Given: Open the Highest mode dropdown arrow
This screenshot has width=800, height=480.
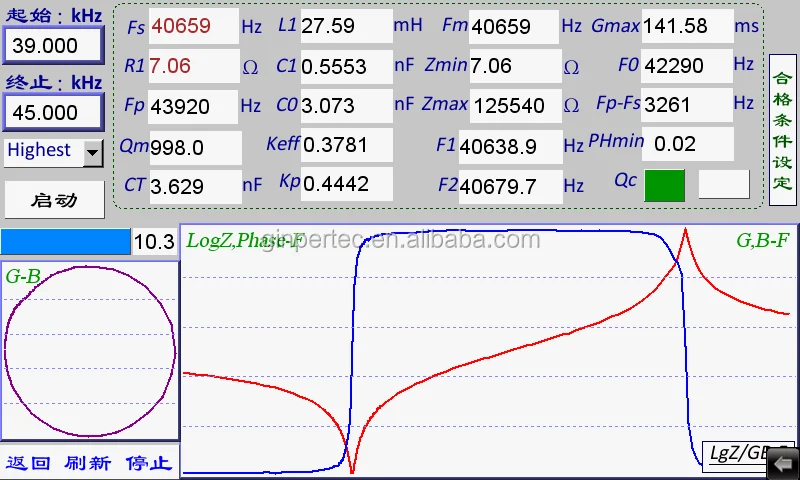Looking at the screenshot, I should click(x=93, y=152).
